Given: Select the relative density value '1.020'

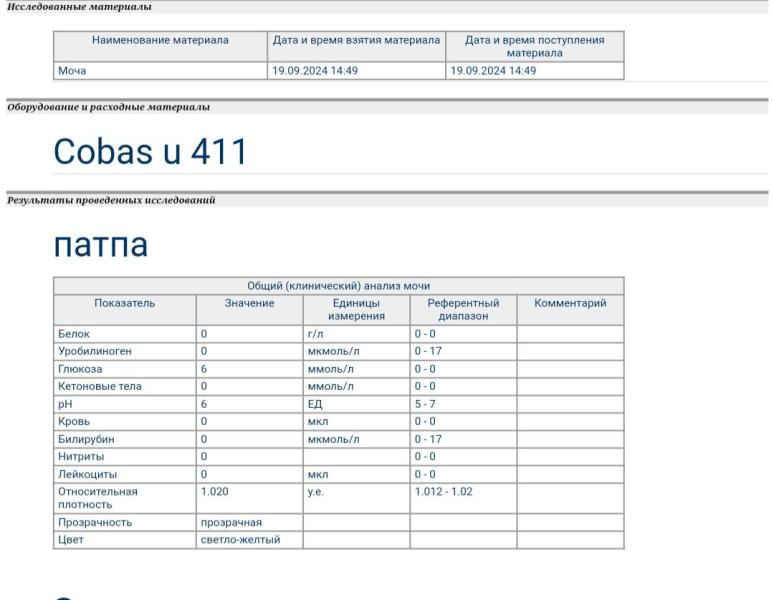Looking at the screenshot, I should [x=215, y=492].
